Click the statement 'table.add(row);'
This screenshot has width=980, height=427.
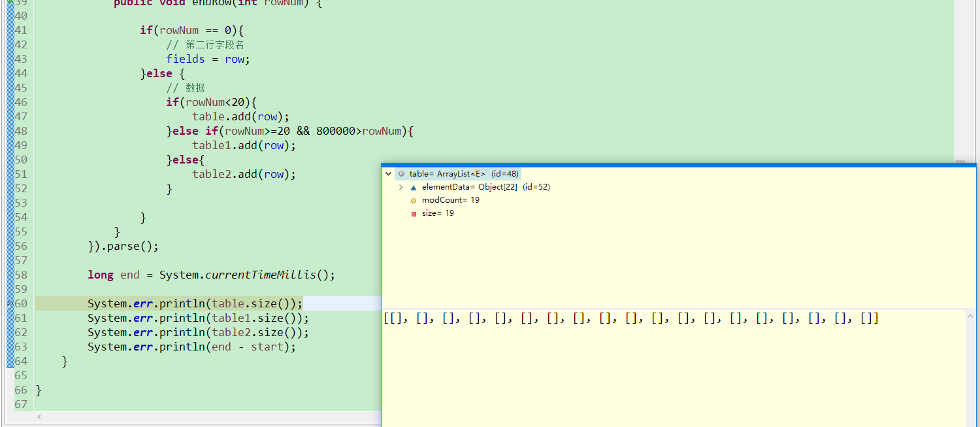(240, 116)
